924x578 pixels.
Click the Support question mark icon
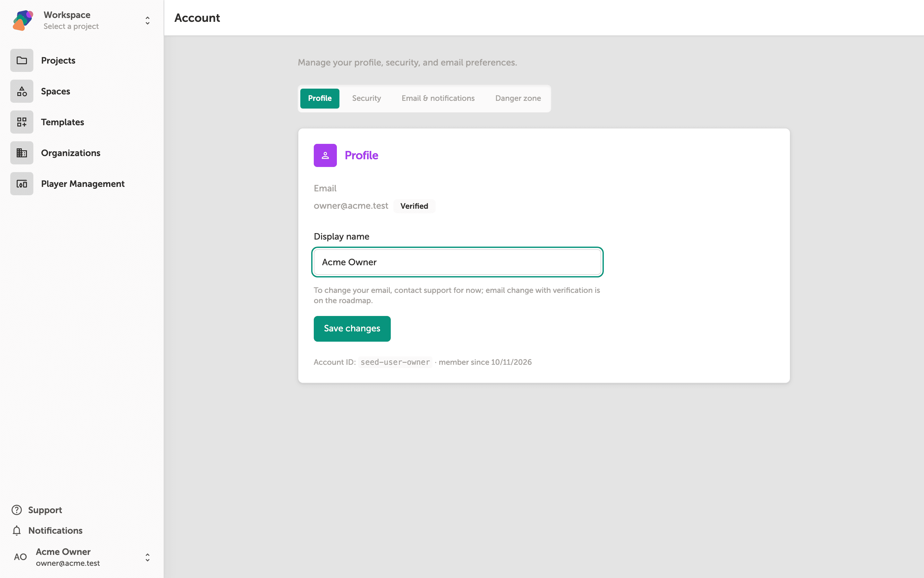click(17, 510)
